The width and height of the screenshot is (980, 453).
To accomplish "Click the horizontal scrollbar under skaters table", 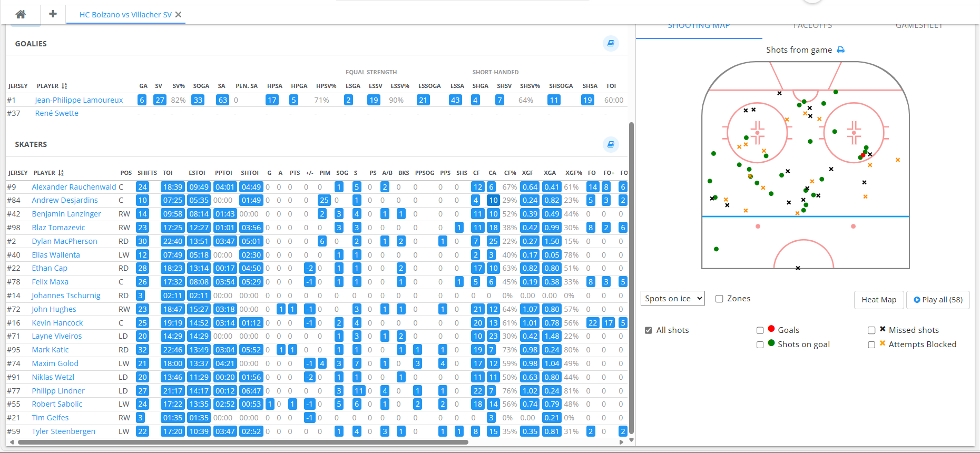I will click(242, 442).
